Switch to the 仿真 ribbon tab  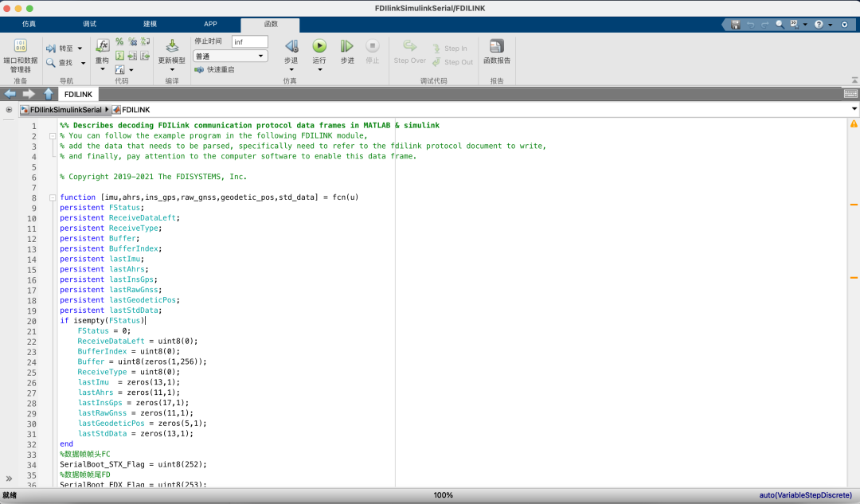point(29,25)
